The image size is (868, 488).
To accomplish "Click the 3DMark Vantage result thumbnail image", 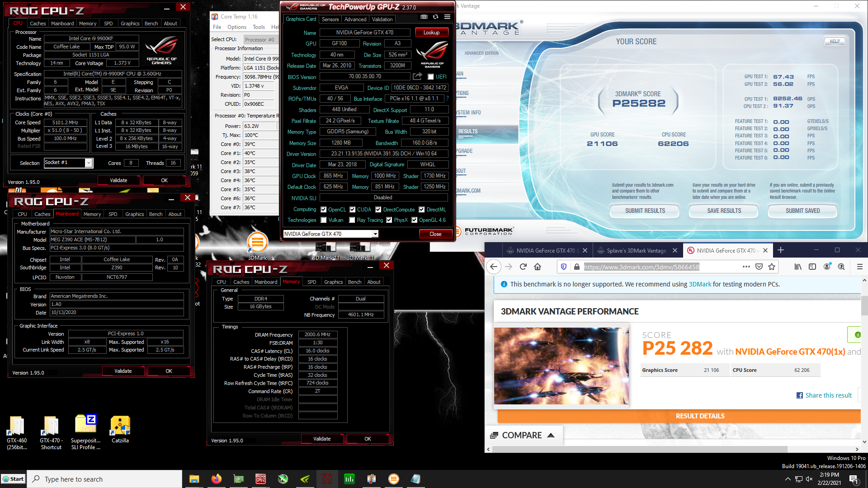I will pyautogui.click(x=561, y=366).
